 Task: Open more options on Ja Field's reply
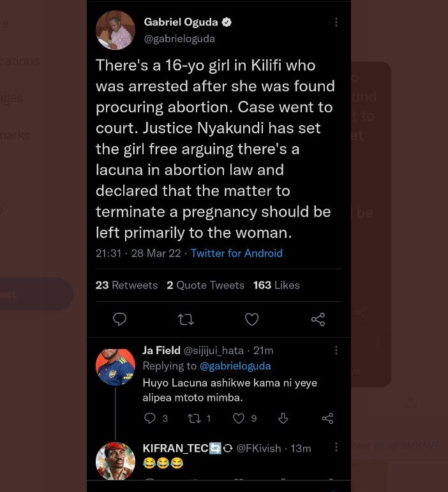pos(336,350)
